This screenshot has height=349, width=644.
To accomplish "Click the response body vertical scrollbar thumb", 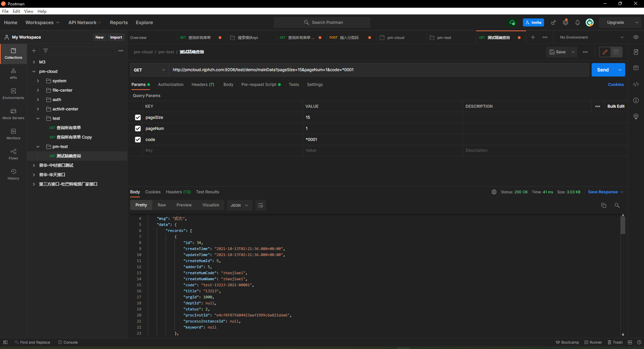I will coord(623,225).
